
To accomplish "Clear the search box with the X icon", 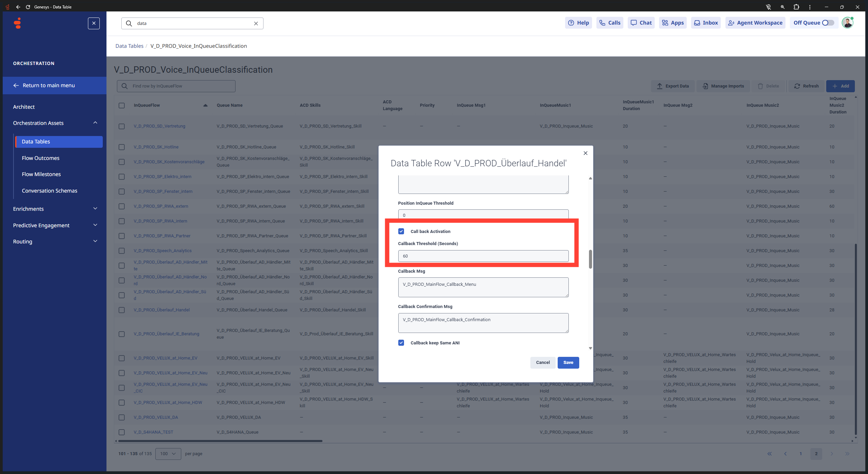I will [x=256, y=23].
